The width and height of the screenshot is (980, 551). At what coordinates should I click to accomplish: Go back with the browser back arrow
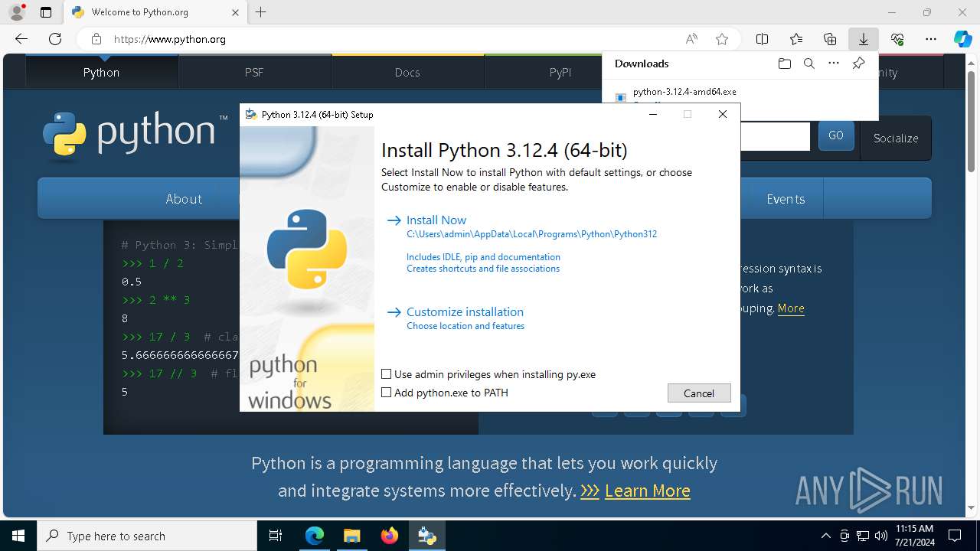[x=21, y=39]
